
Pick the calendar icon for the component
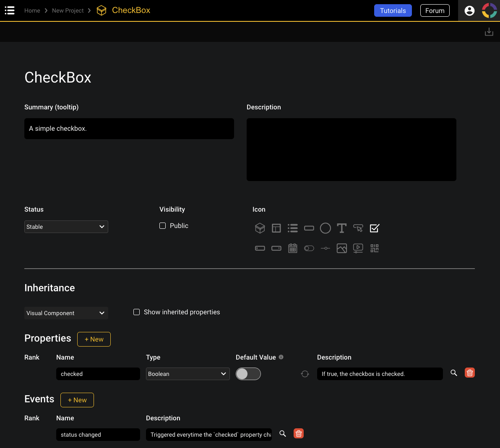292,248
